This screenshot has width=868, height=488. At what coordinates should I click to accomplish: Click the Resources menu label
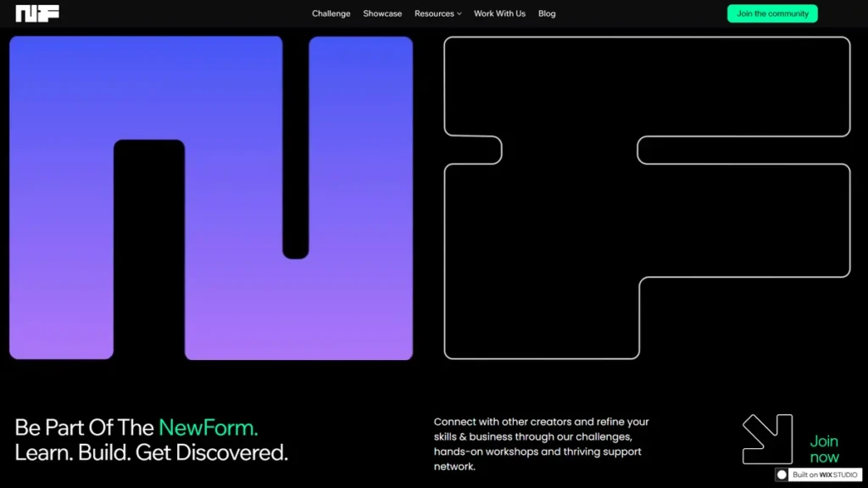point(434,14)
